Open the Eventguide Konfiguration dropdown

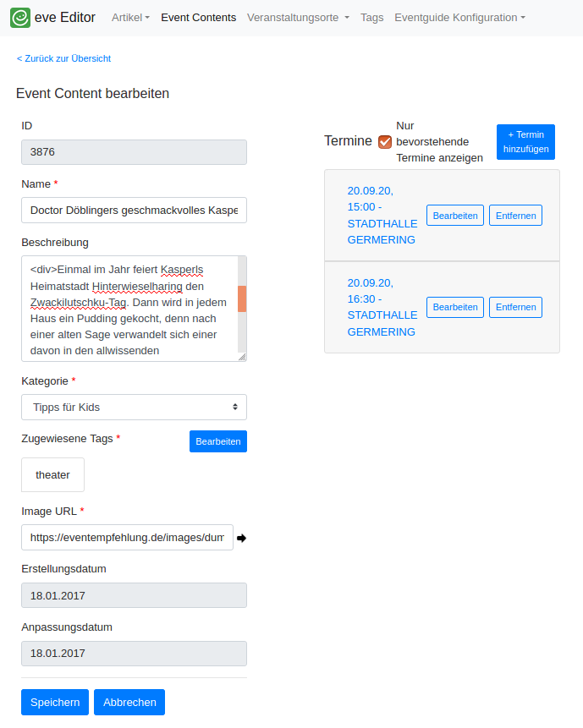tap(459, 18)
